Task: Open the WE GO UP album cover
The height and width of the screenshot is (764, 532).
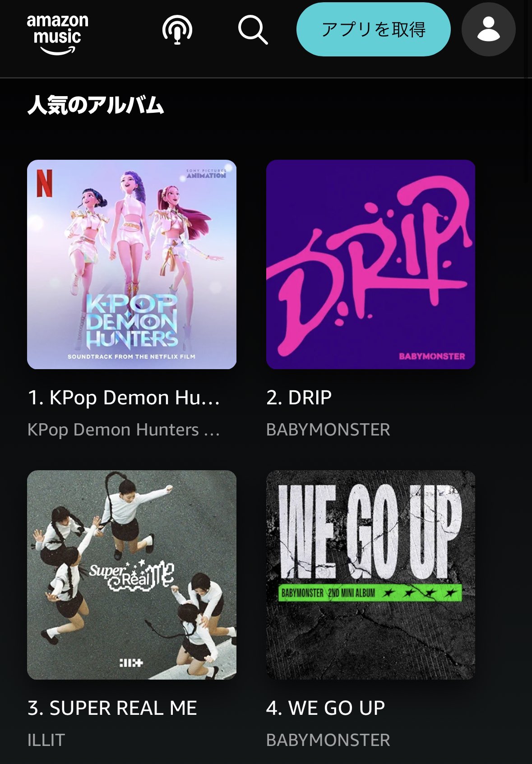Action: tap(370, 575)
